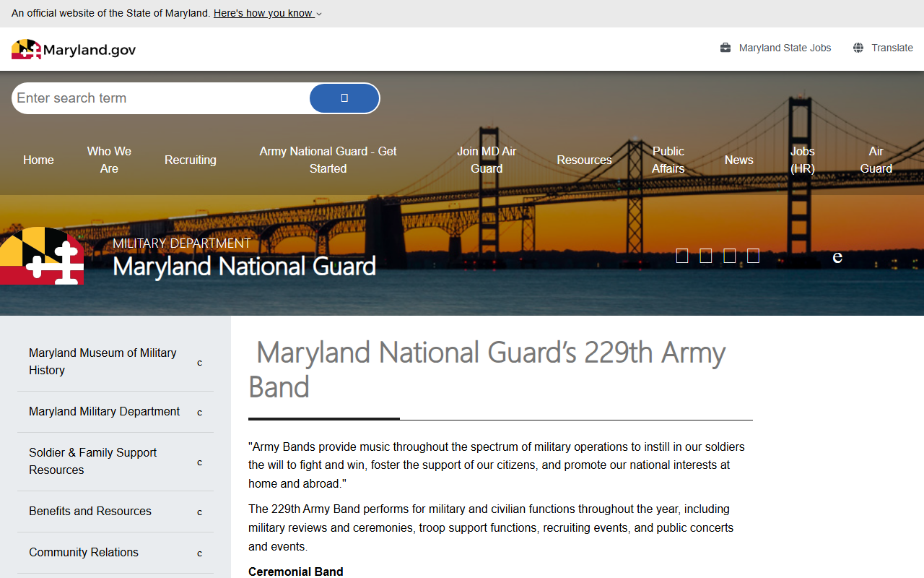
Task: Expand Maryland Museum of Military History arrow
Action: (x=200, y=362)
